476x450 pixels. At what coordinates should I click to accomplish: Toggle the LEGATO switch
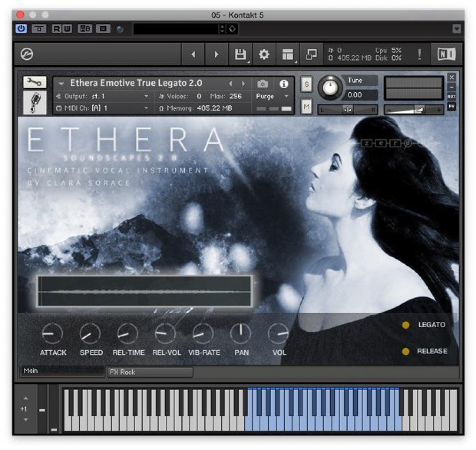coord(406,325)
